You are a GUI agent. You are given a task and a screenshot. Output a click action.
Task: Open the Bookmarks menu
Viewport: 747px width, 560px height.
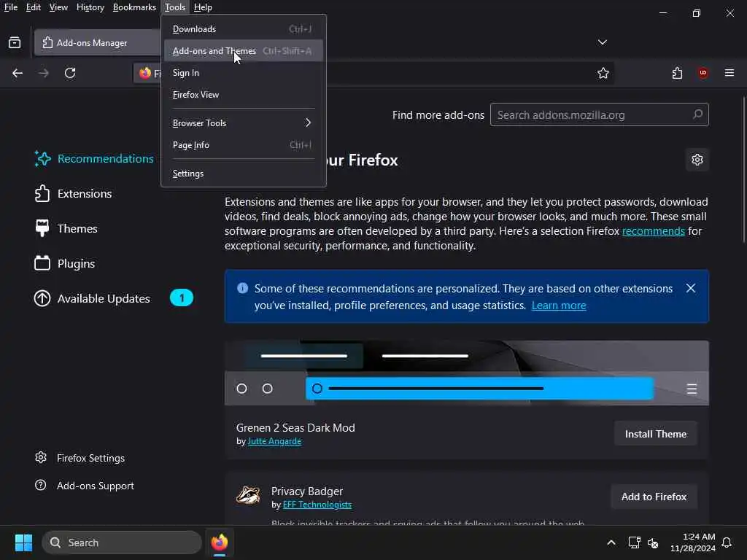[134, 7]
